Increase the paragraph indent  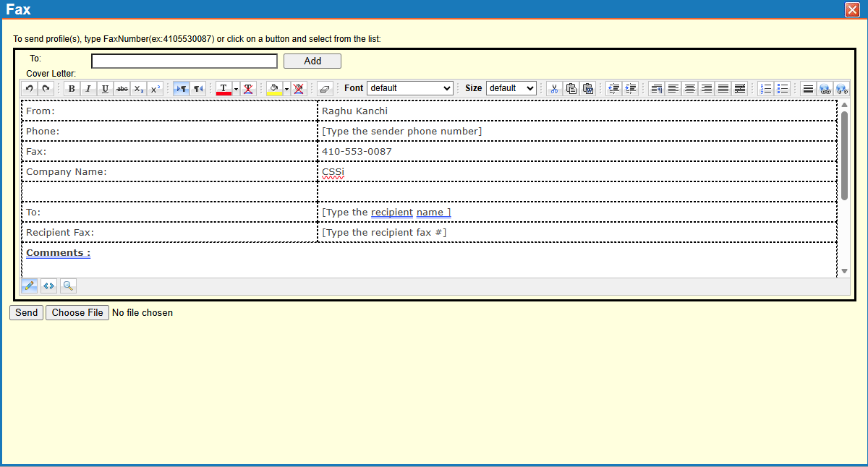631,88
